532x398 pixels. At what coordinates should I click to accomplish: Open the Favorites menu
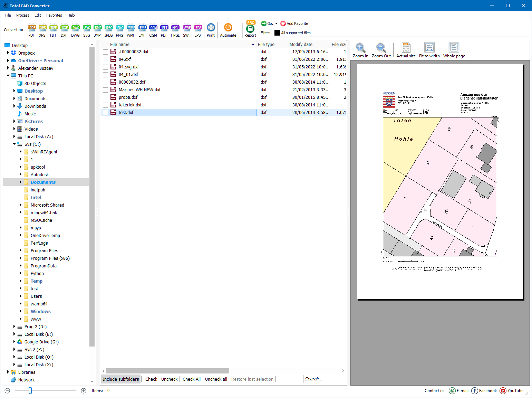pyautogui.click(x=54, y=15)
